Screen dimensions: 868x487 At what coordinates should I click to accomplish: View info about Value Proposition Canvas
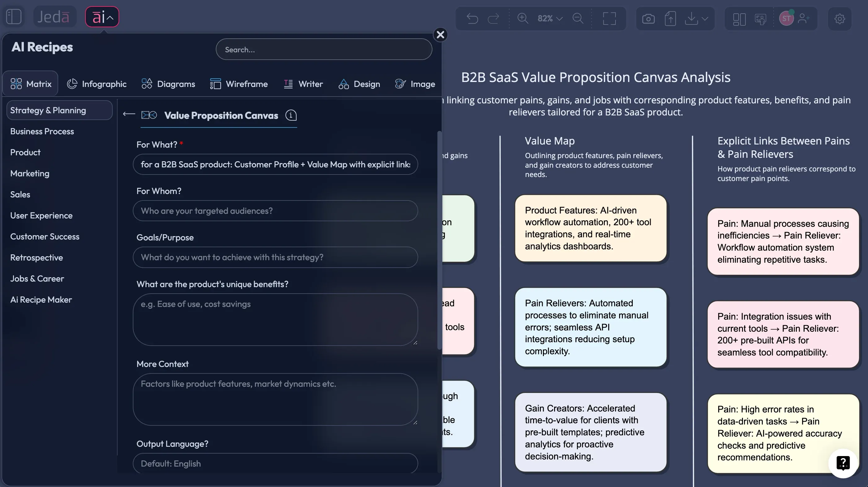click(290, 115)
